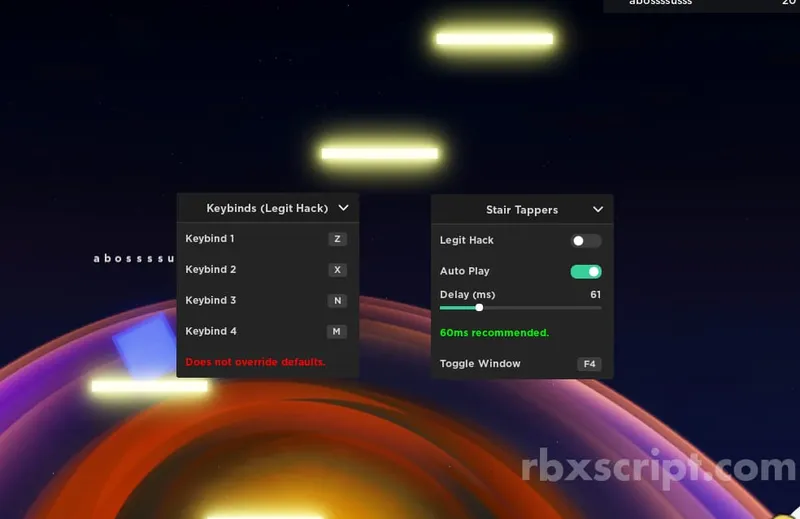800x519 pixels.
Task: Enable the Legit Hack toggle
Action: 586,241
